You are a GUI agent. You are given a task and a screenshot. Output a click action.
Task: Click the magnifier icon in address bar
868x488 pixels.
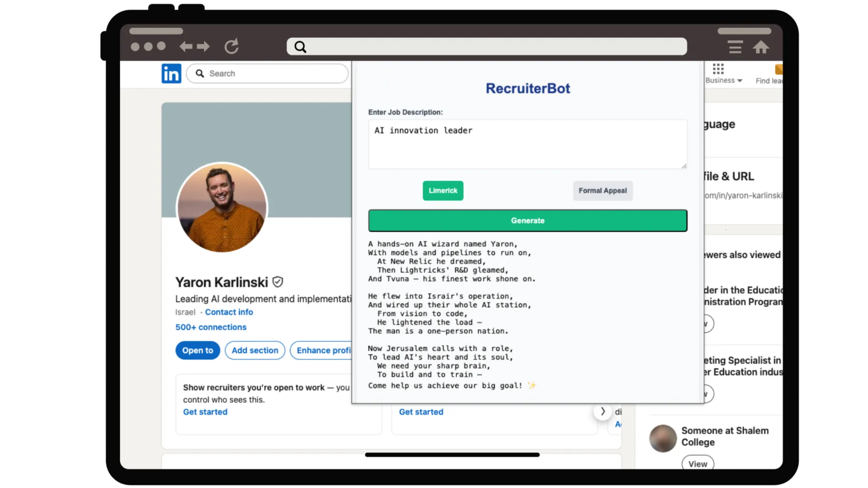[x=300, y=47]
